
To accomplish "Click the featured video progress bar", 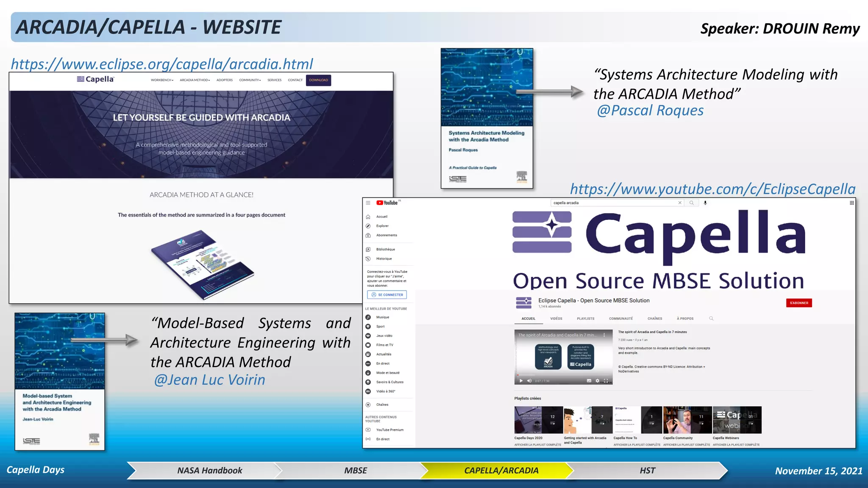I will (x=563, y=375).
